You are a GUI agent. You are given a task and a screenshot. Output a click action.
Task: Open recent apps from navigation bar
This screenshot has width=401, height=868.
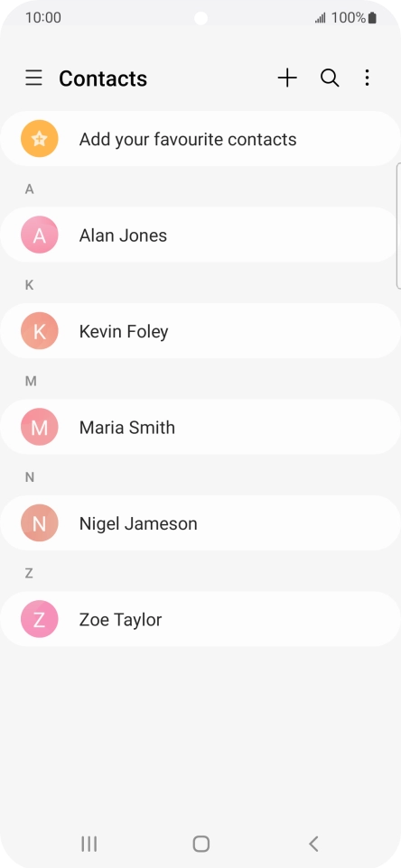pos(89,844)
